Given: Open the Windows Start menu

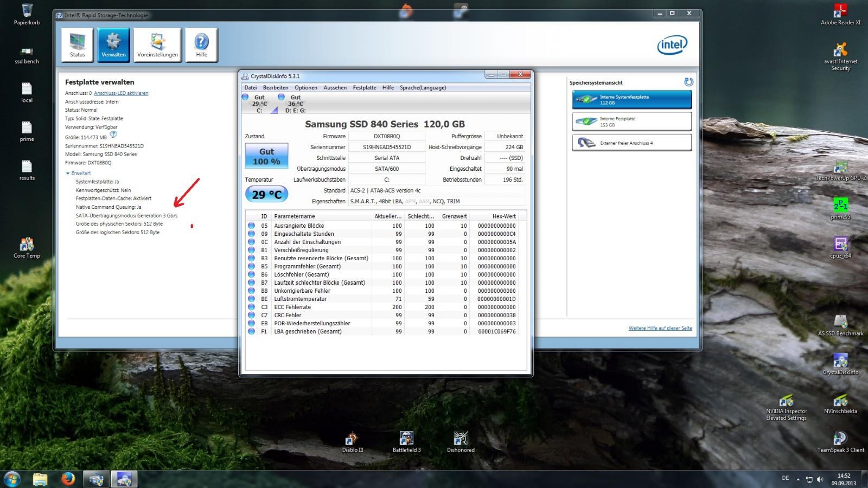Looking at the screenshot, I should click(x=12, y=479).
